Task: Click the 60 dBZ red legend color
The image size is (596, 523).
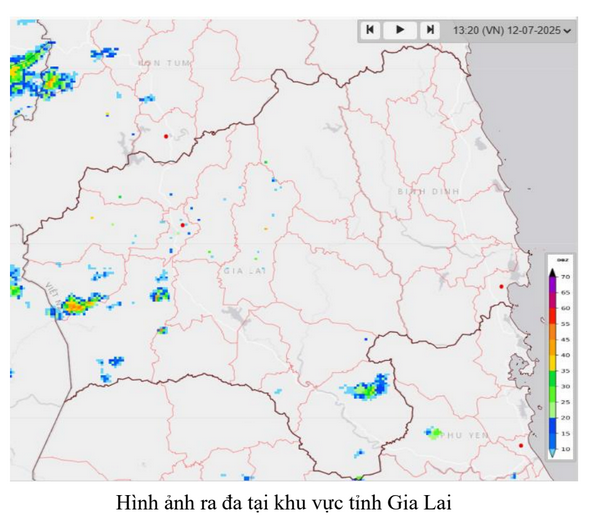Action: click(553, 316)
